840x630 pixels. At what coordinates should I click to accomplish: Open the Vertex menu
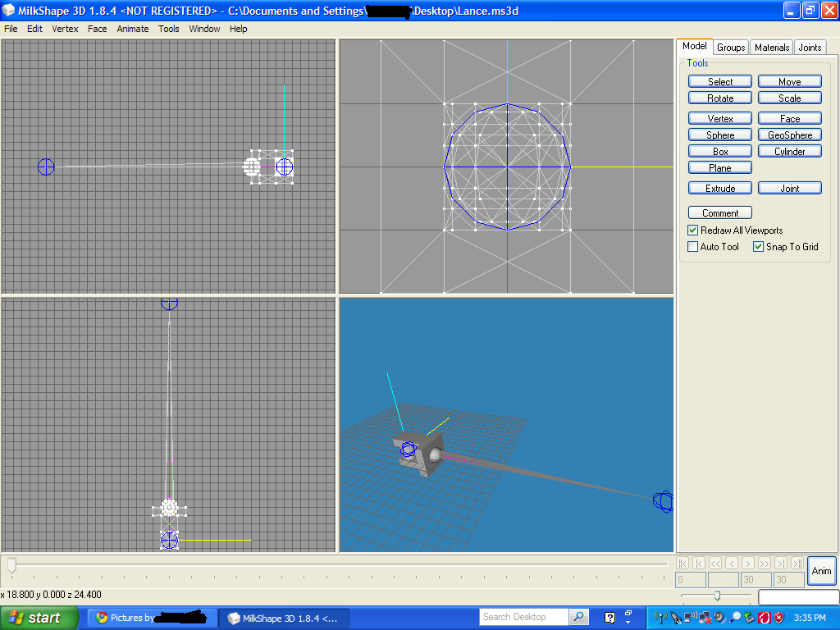(x=65, y=29)
